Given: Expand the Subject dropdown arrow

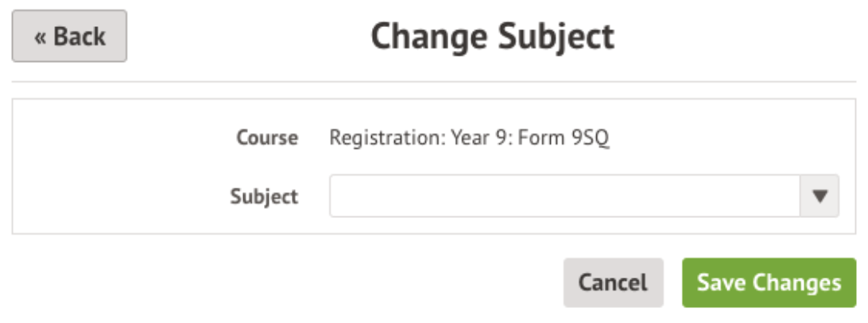Looking at the screenshot, I should click(819, 196).
